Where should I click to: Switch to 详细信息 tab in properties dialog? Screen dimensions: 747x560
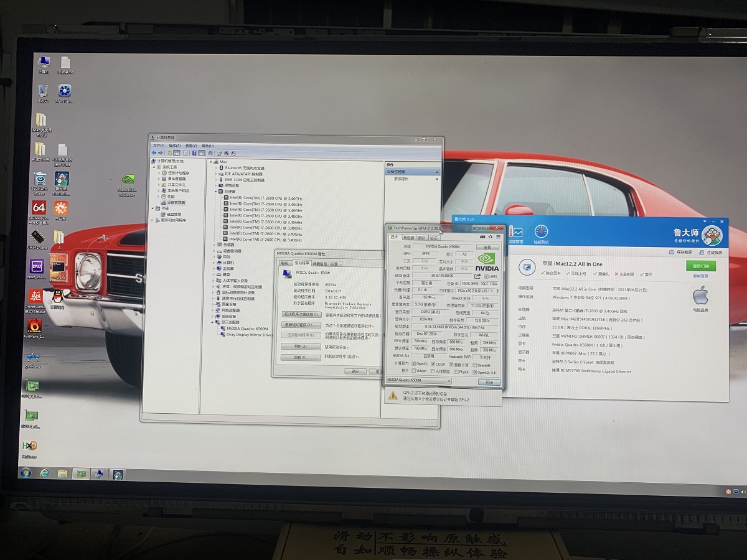(x=320, y=264)
